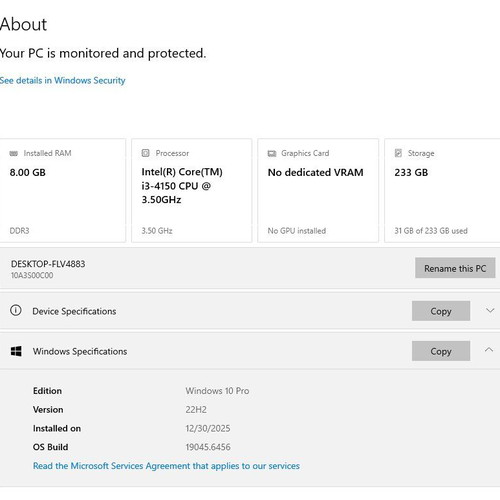Select the 233 GB storage value
The width and height of the screenshot is (500, 500).
pos(411,172)
